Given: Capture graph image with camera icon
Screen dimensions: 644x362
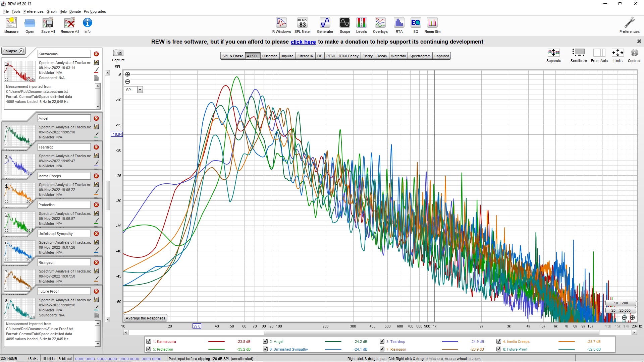Looking at the screenshot, I should (x=118, y=53).
